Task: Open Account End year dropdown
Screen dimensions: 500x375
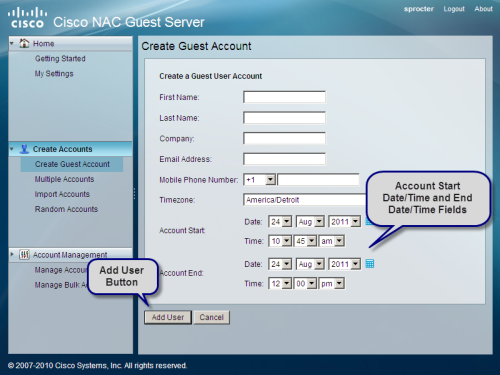Action: [345, 264]
